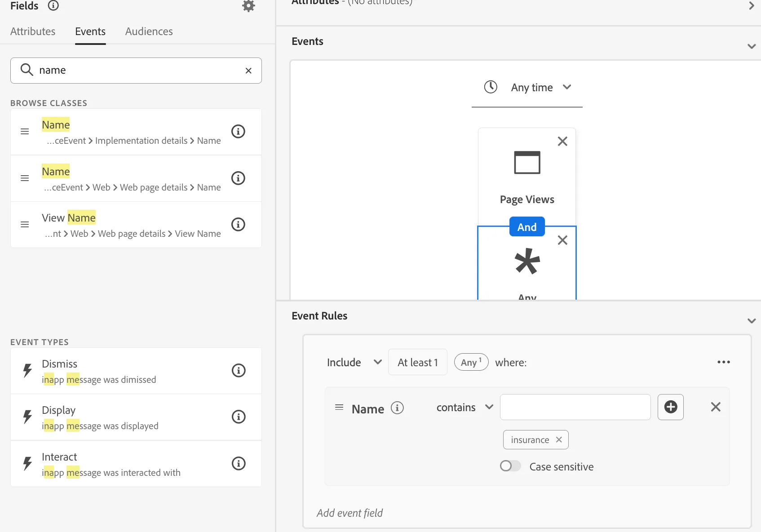Viewport: 761px width, 532px height.
Task: Show info for Web page details Name
Action: point(238,178)
